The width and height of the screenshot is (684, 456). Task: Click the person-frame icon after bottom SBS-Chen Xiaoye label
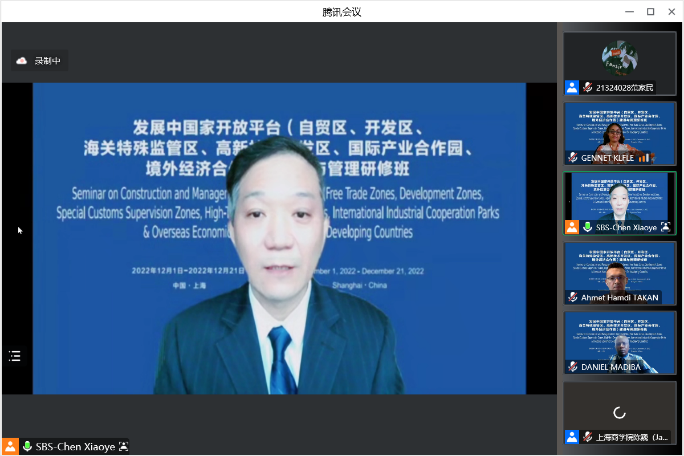[x=123, y=446]
